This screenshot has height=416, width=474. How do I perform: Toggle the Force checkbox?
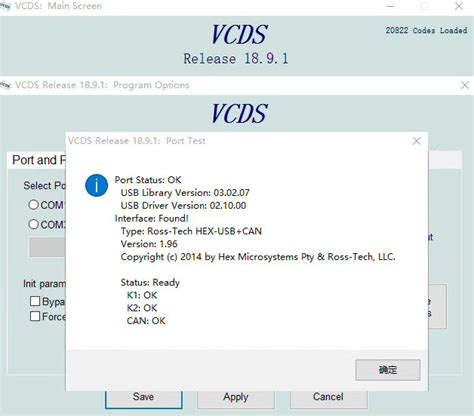coord(35,316)
